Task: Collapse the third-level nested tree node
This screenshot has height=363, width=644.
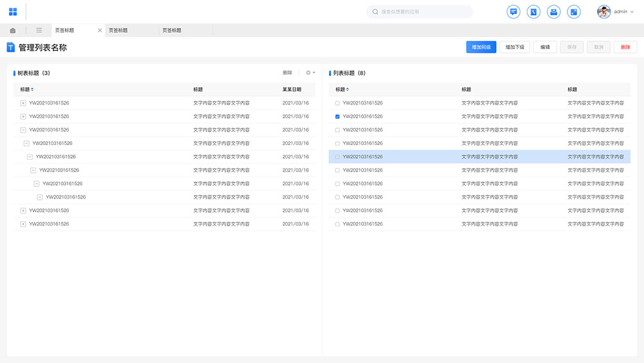Action: click(x=30, y=157)
